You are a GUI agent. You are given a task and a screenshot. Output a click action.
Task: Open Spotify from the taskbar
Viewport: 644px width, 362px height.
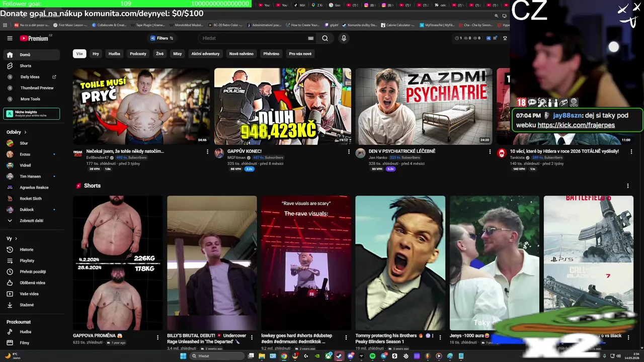point(372,356)
